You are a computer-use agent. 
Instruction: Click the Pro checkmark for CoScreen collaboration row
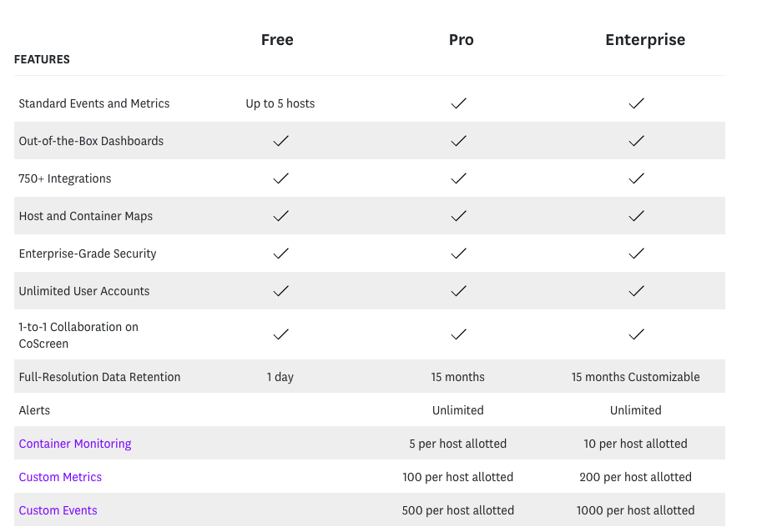459,334
